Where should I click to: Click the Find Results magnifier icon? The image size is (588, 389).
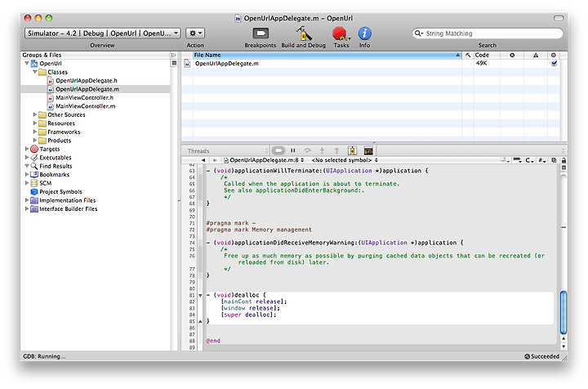34,166
